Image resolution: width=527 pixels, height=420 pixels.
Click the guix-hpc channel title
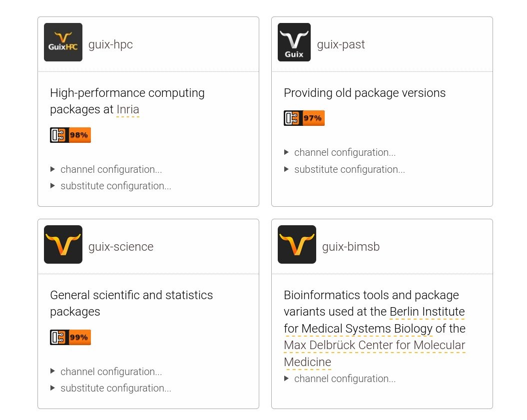pos(110,44)
